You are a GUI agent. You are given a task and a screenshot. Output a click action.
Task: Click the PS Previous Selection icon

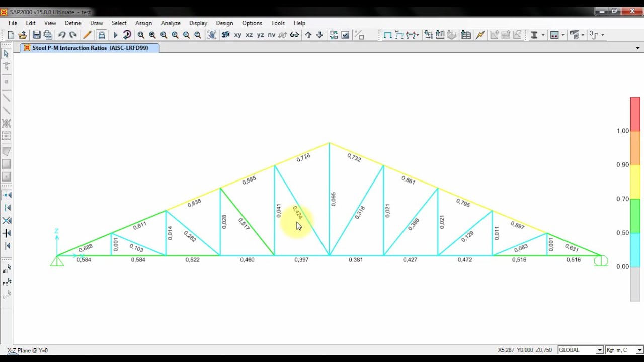coord(7,283)
